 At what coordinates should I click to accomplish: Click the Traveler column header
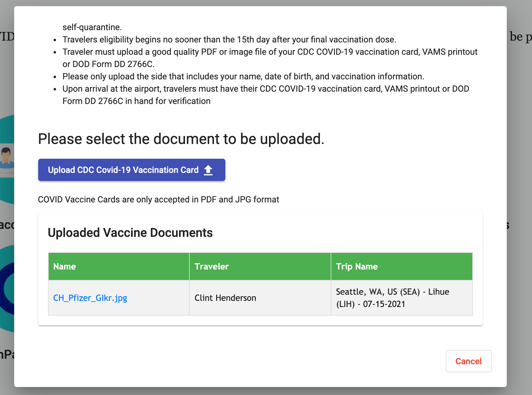(212, 266)
